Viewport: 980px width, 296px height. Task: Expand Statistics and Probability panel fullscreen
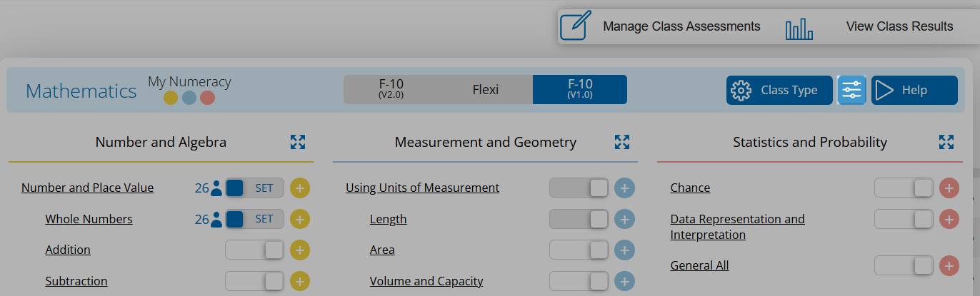click(946, 142)
